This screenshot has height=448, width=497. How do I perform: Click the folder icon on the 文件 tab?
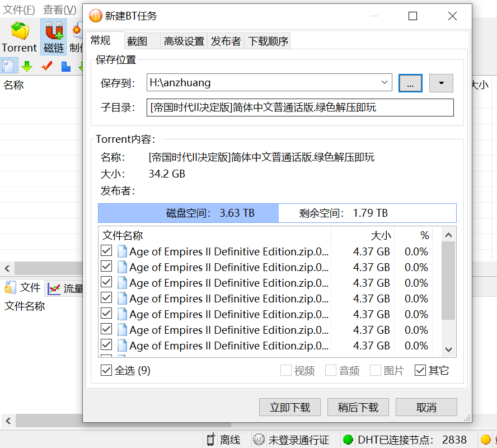click(10, 288)
